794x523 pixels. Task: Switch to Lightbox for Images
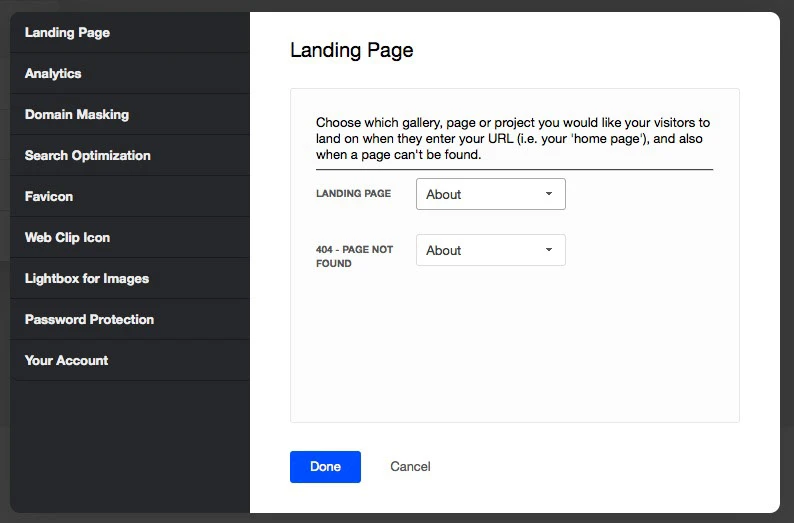coord(87,279)
